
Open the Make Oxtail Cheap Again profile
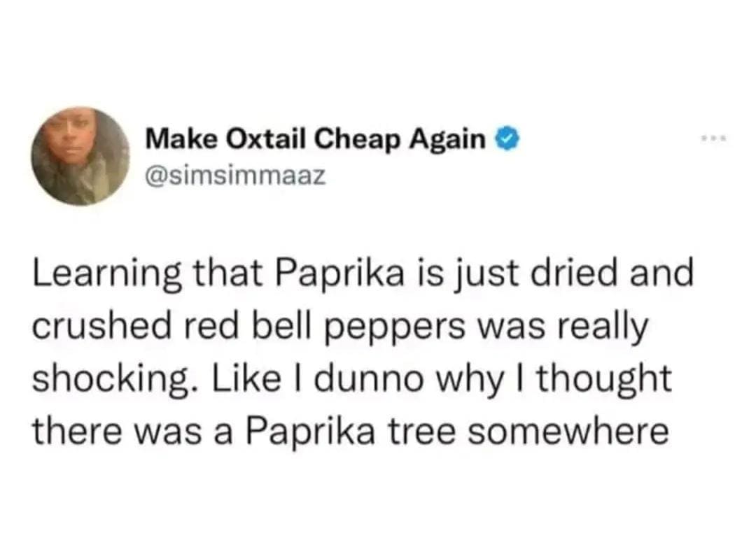[315, 141]
